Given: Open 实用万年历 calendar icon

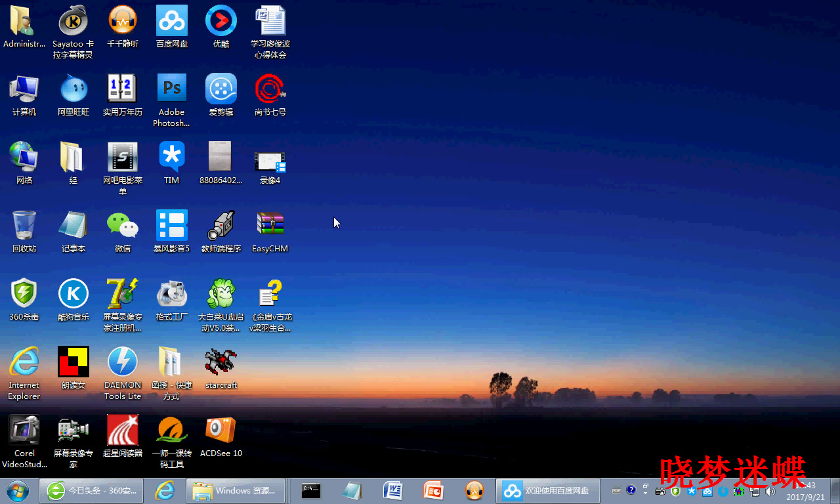Looking at the screenshot, I should coord(123,95).
